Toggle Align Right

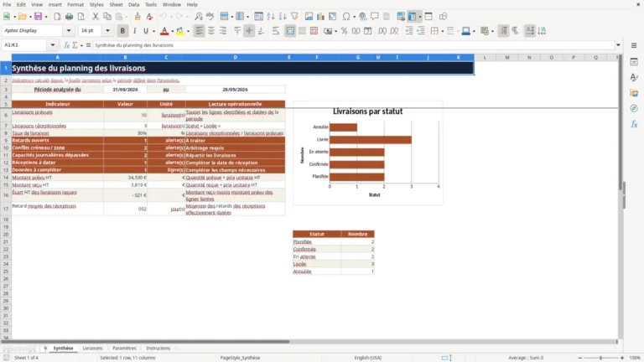[223, 31]
